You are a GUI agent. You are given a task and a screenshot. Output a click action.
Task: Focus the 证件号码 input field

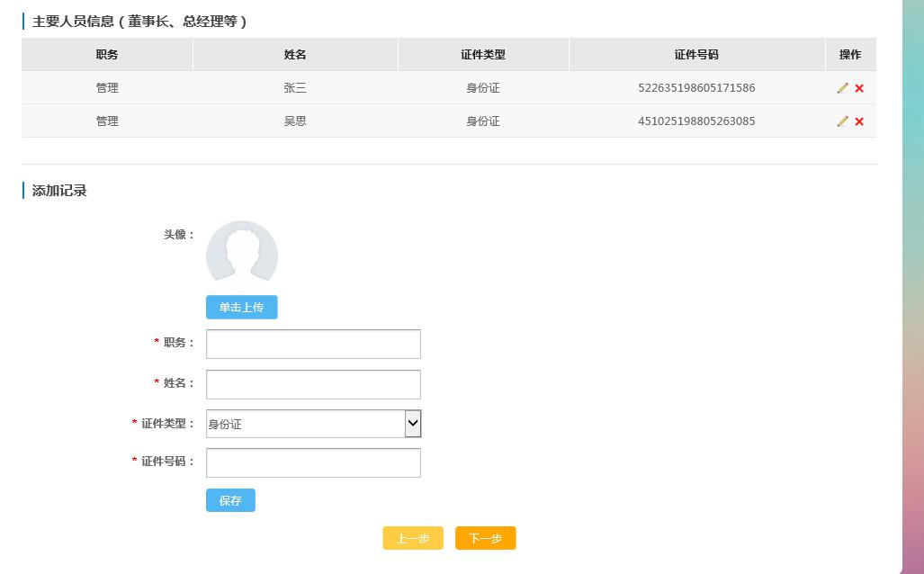tap(313, 462)
